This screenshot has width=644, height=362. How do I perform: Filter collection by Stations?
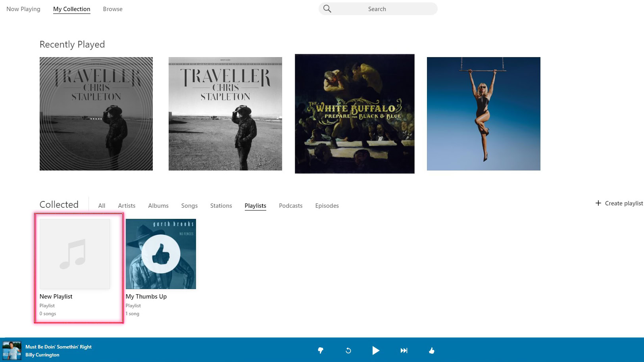point(221,206)
